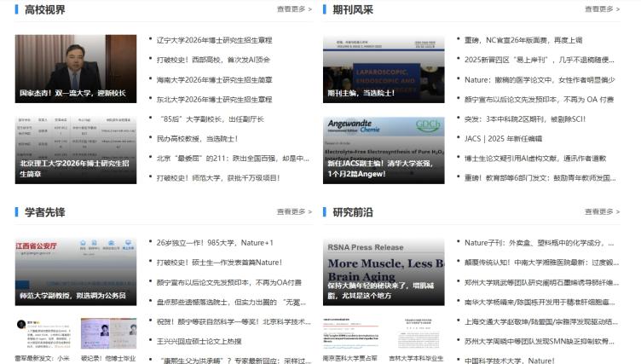This screenshot has width=641, height=364.
Task: Select the 高校视界 section heading
Action: tap(44, 10)
